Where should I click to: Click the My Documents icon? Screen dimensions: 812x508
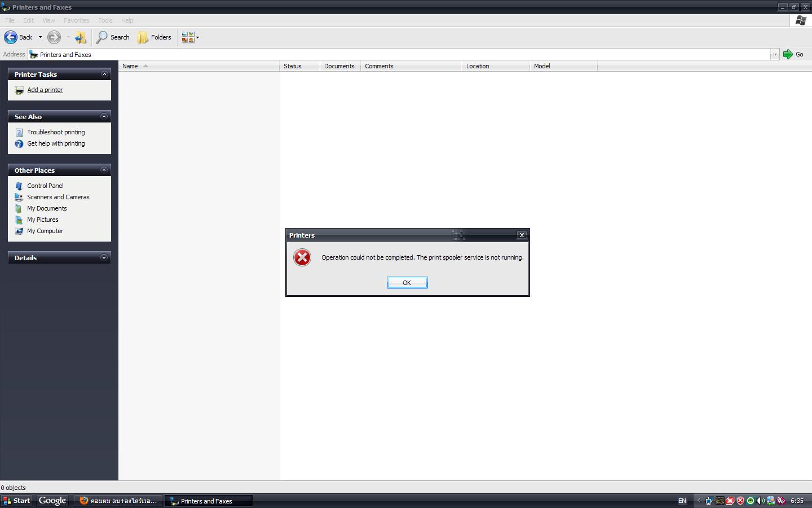click(x=19, y=208)
